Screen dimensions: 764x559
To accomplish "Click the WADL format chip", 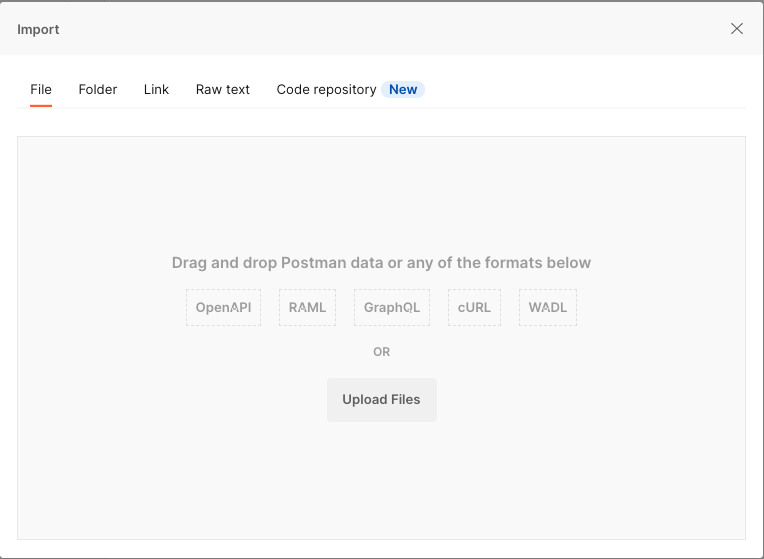I will click(548, 307).
